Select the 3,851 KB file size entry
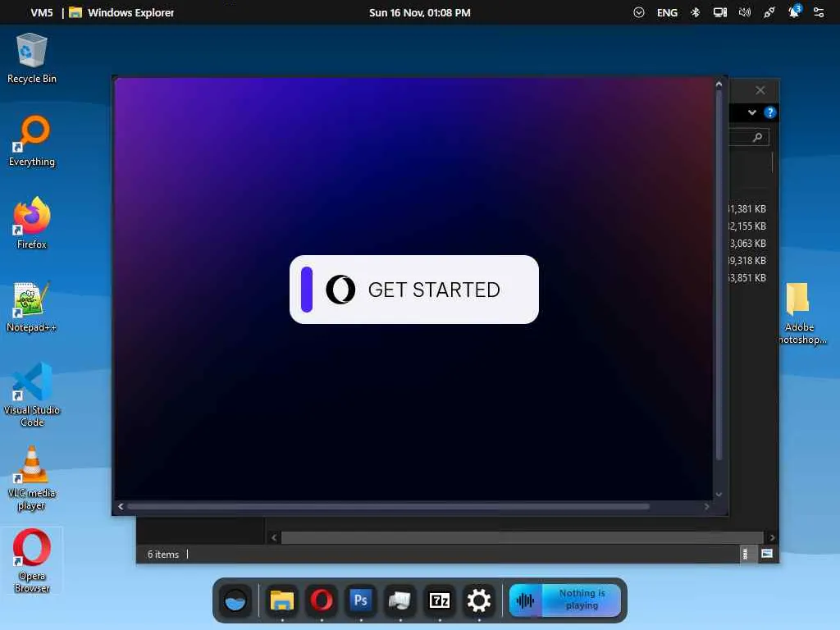Viewport: 840px width, 630px height. [x=746, y=277]
